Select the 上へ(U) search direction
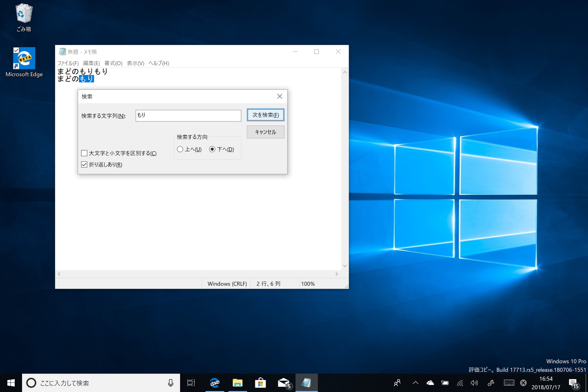The image size is (588, 392). pos(180,149)
